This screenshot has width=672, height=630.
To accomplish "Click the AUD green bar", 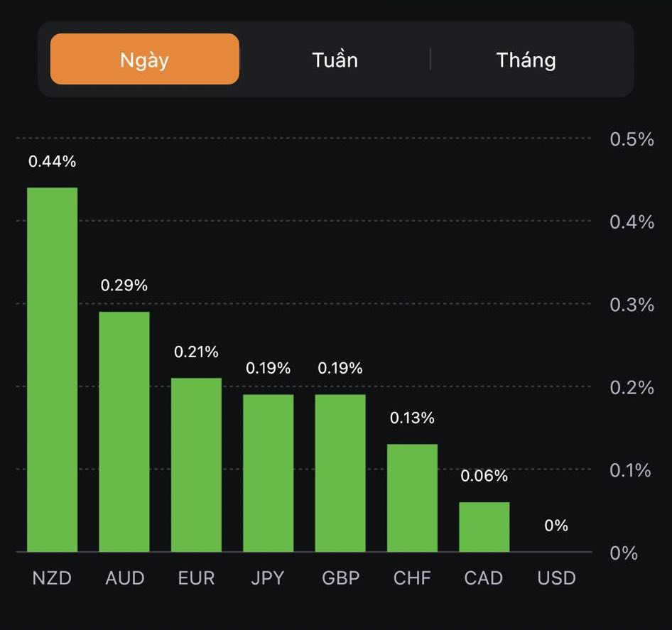I will pos(124,432).
